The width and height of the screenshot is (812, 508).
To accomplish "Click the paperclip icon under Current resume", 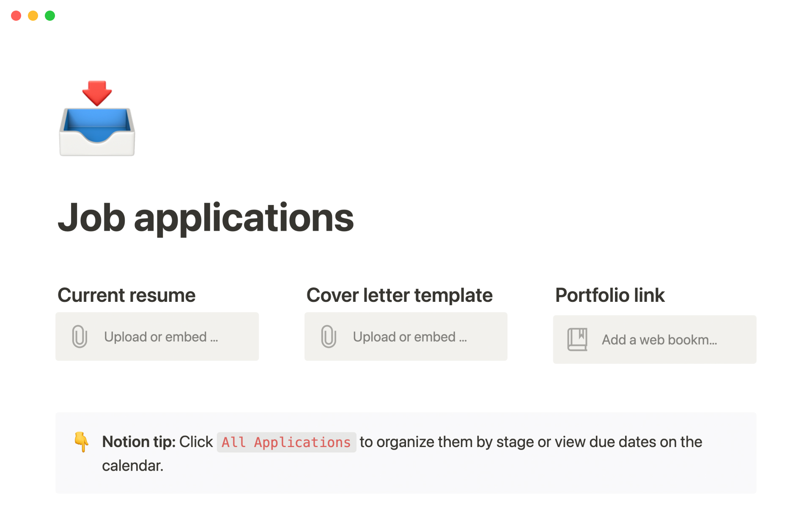I will [x=80, y=337].
